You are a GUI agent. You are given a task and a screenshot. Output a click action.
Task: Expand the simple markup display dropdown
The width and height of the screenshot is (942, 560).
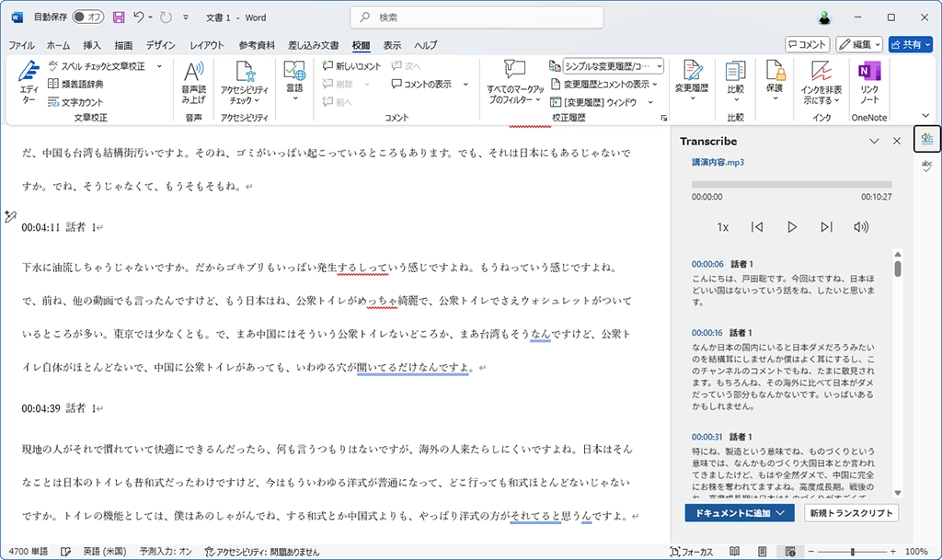(659, 66)
